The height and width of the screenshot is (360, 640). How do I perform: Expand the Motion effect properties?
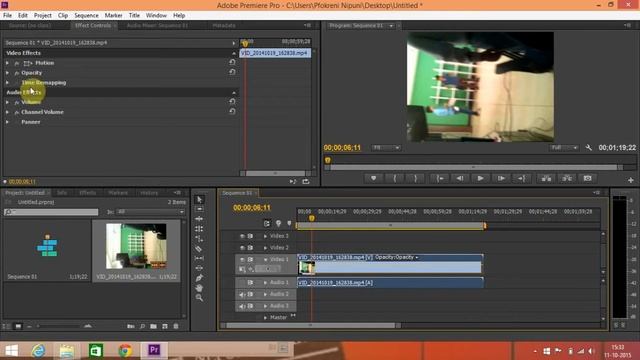tap(7, 63)
